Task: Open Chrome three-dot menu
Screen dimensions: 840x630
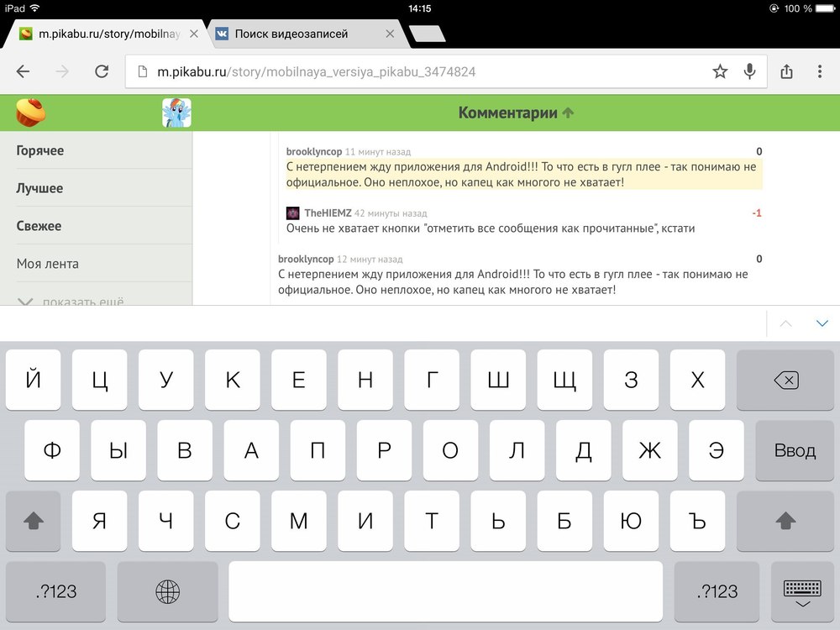Action: [x=820, y=72]
